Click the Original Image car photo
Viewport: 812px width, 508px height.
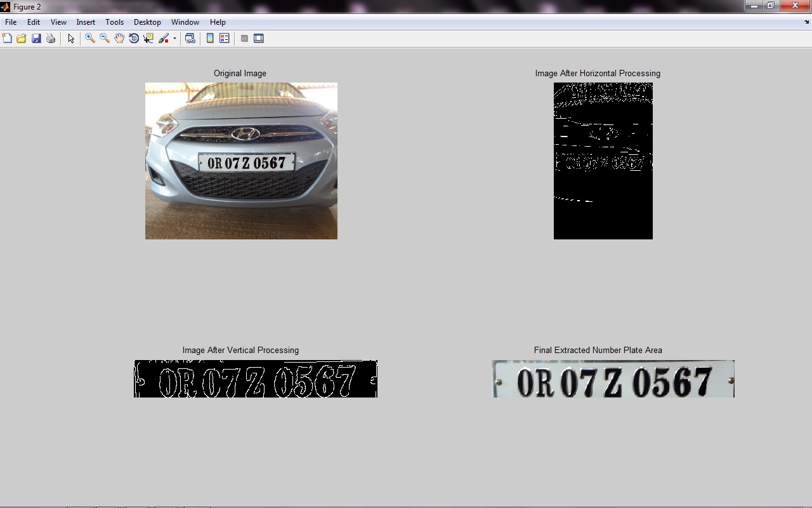coord(241,161)
